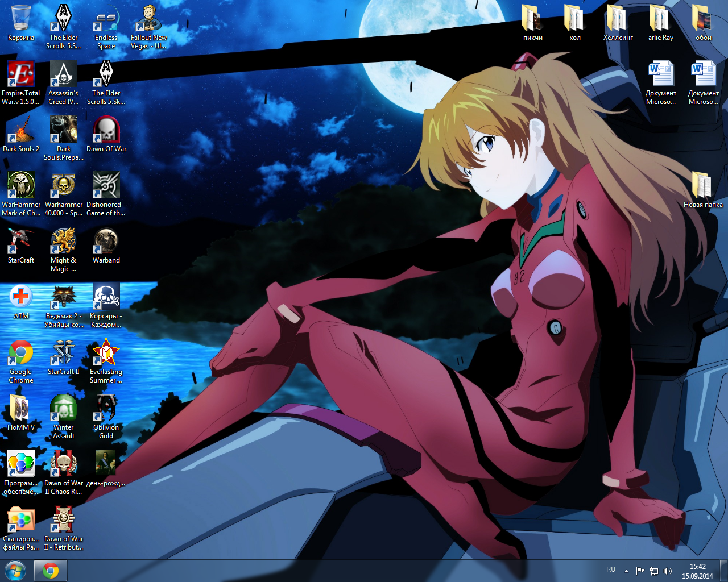This screenshot has width=728, height=582.
Task: Open the Action Center flag icon
Action: coord(640,571)
